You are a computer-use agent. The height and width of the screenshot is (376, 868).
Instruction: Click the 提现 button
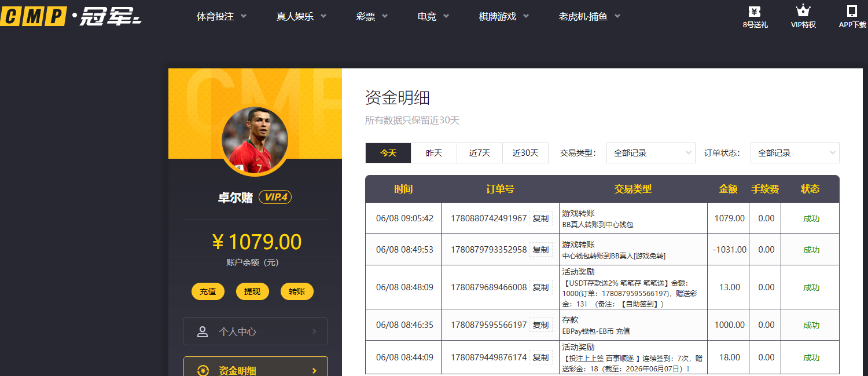coord(252,291)
